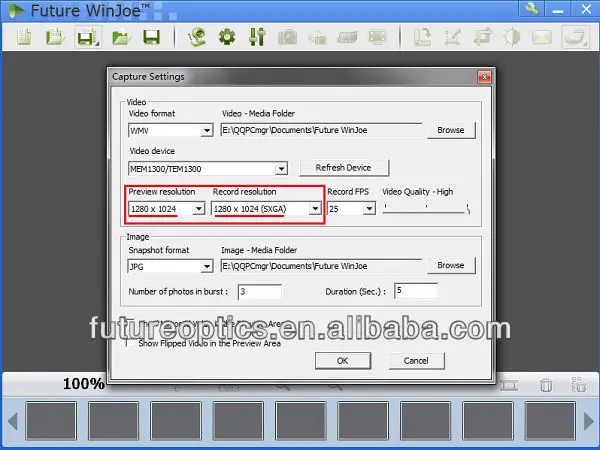Image resolution: width=600 pixels, height=450 pixels.
Task: Click the Refresh Device button
Action: [343, 168]
